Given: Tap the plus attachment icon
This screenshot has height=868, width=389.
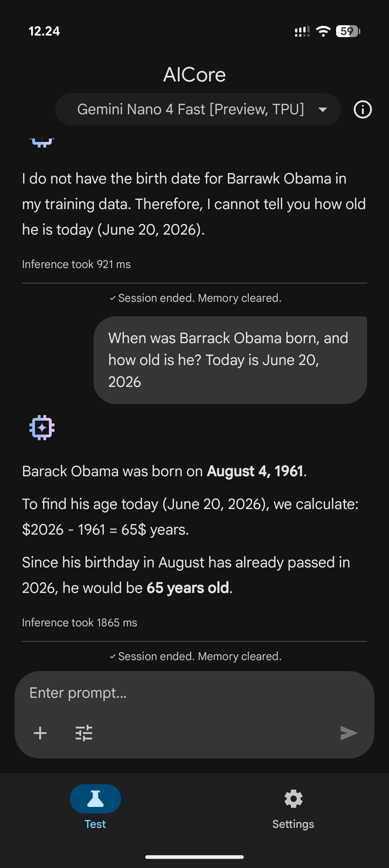Looking at the screenshot, I should (x=40, y=733).
